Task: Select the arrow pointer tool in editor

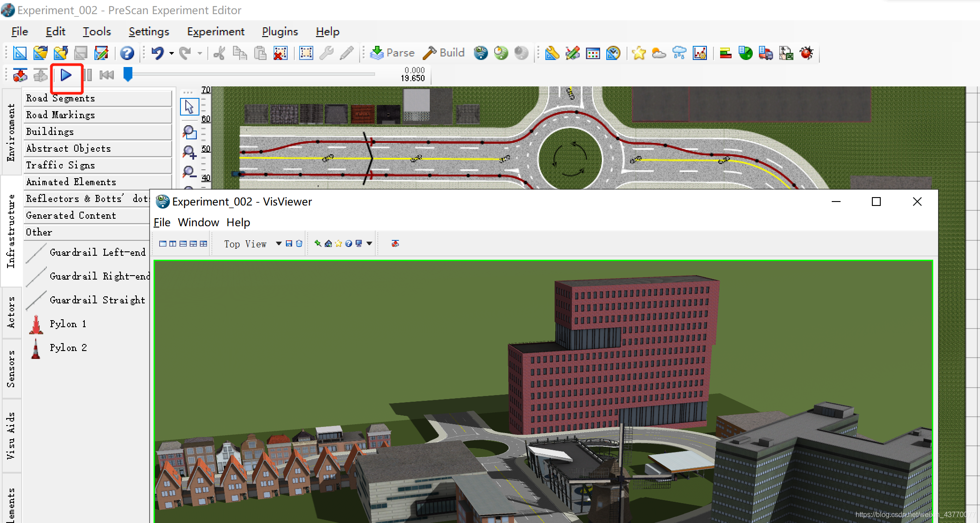Action: pyautogui.click(x=189, y=107)
